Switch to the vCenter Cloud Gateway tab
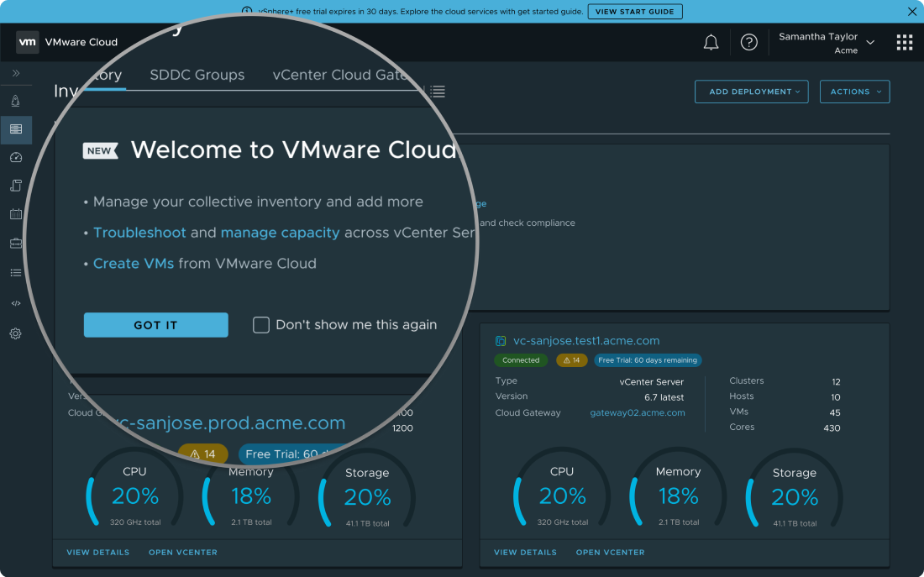The image size is (924, 577). click(340, 75)
